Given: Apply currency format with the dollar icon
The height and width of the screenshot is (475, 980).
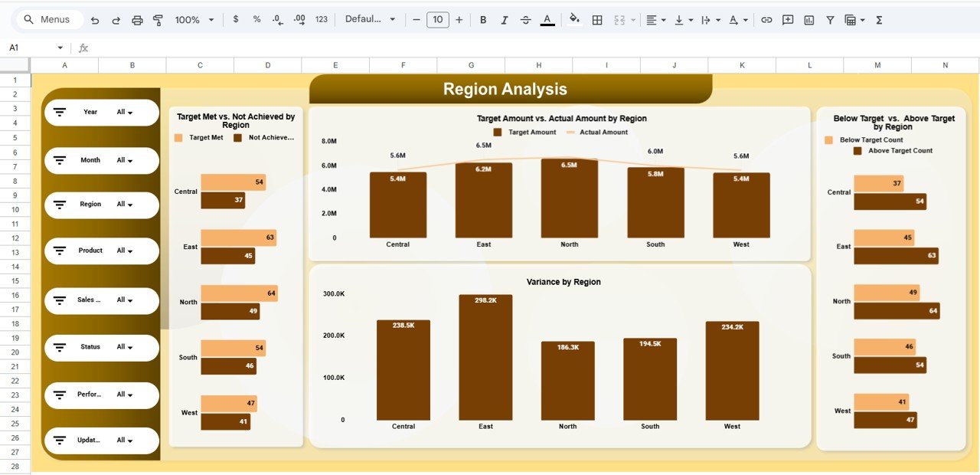Looking at the screenshot, I should click(235, 19).
